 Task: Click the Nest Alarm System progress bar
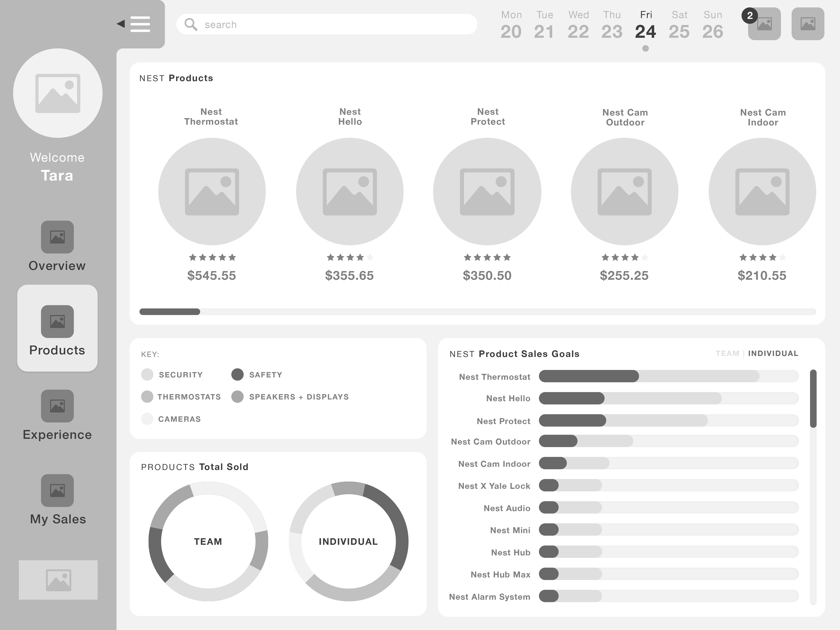click(x=669, y=596)
